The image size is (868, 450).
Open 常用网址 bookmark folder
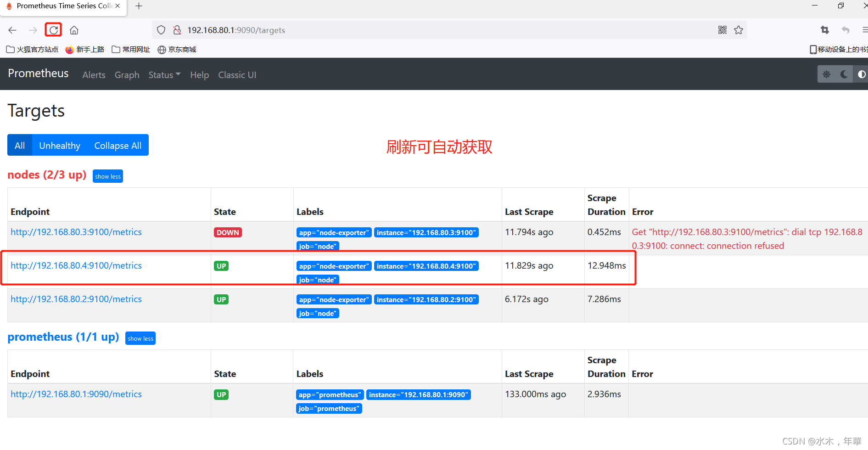[x=131, y=50]
